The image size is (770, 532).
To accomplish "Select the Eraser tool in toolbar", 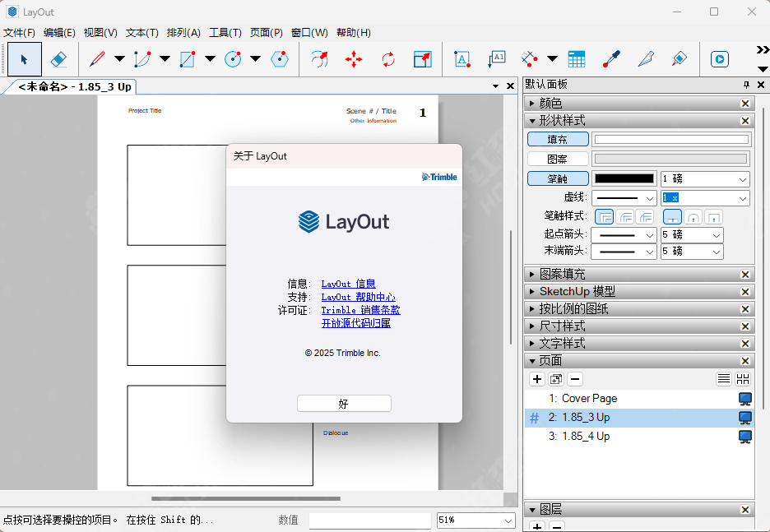I will coord(58,59).
